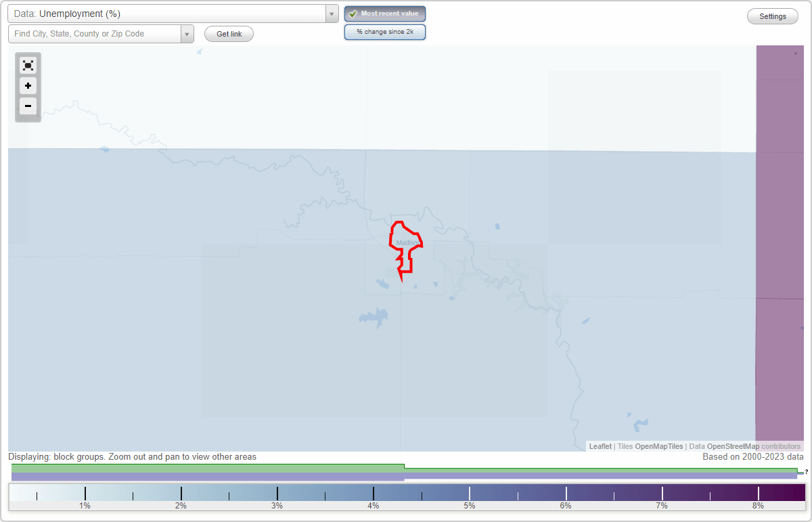812x522 pixels.
Task: Click the 6% label on legend
Action: pos(566,506)
